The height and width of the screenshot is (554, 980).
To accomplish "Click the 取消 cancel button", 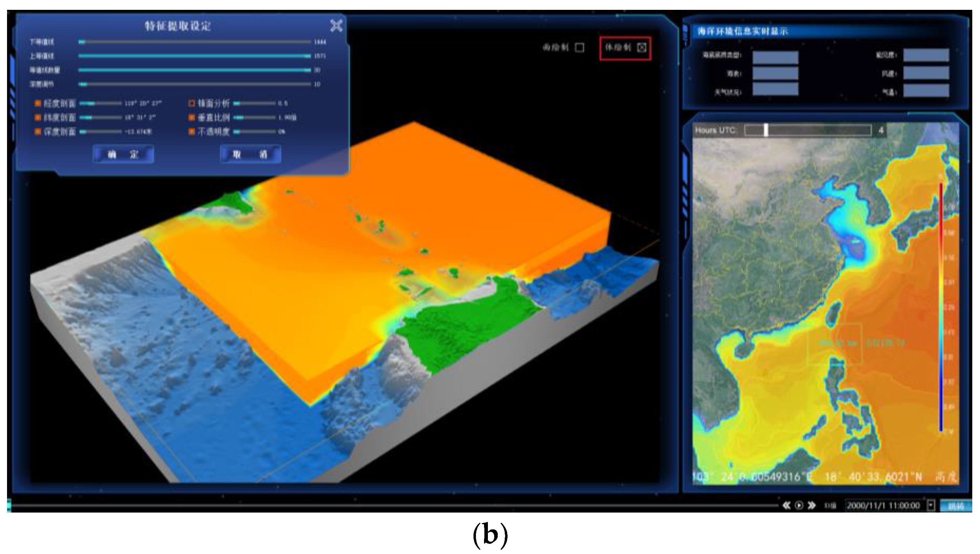I will [250, 154].
